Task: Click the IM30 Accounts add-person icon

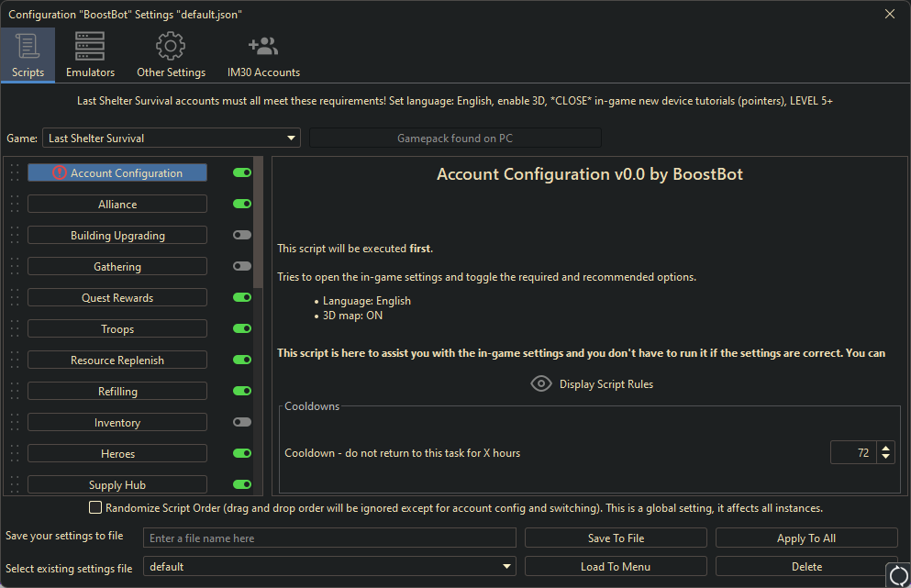Action: pos(262,45)
